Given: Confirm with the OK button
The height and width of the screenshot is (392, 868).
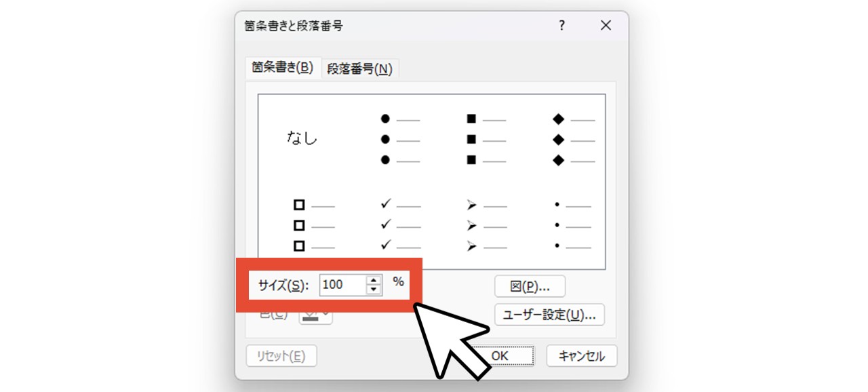Looking at the screenshot, I should tap(500, 355).
